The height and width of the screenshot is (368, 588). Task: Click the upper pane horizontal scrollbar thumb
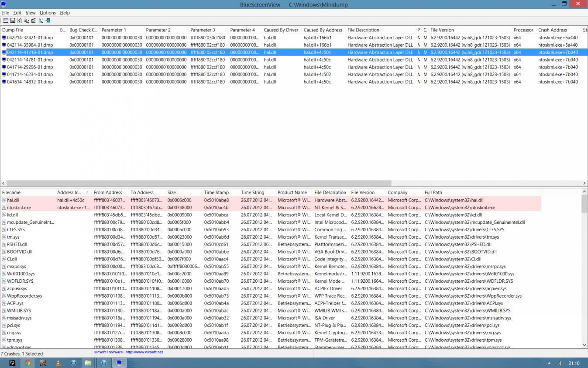[199, 184]
